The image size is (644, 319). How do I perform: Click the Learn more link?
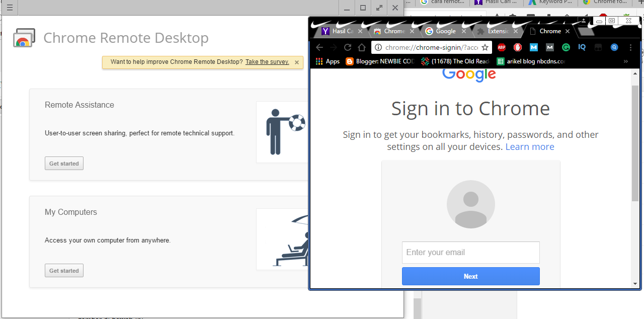point(530,147)
